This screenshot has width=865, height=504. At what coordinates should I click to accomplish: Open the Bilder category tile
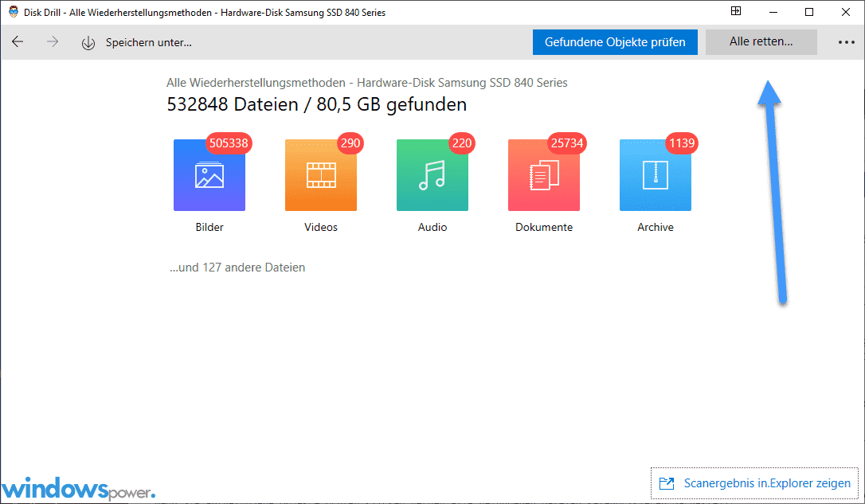[209, 175]
